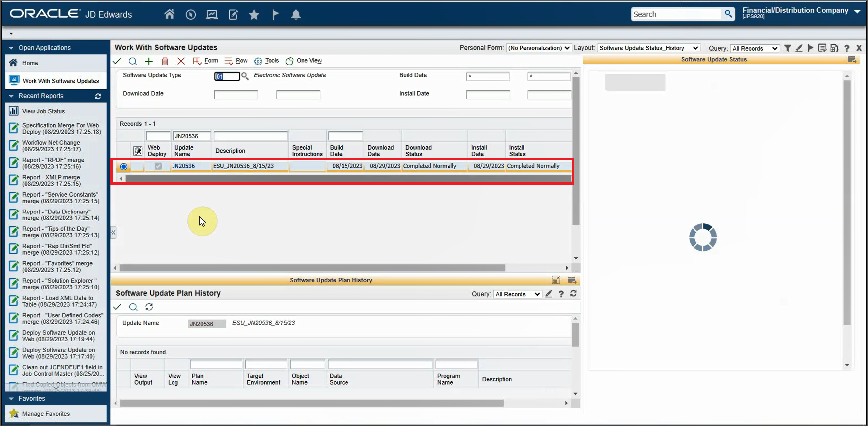Collapse the Favorites section
Viewport: 868px width, 426px height.
pos(11,398)
